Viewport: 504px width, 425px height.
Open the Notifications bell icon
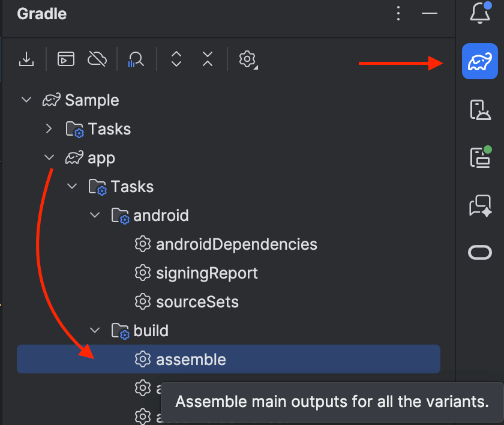[x=479, y=13]
